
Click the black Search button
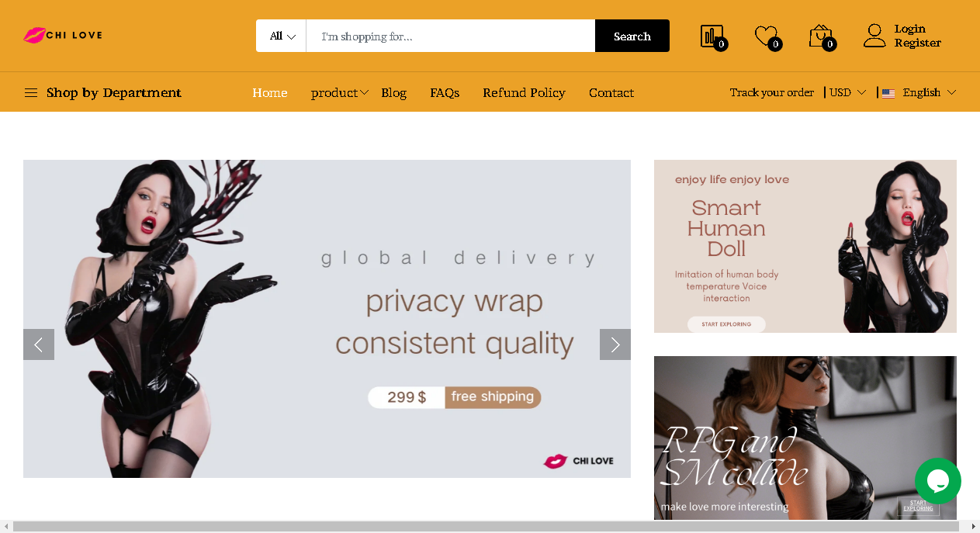coord(632,36)
